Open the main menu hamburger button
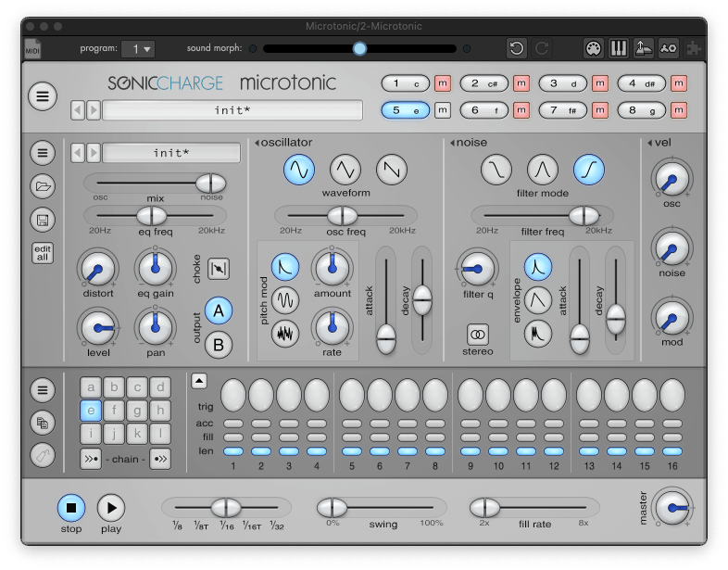Image resolution: width=728 pixels, height=570 pixels. (43, 95)
